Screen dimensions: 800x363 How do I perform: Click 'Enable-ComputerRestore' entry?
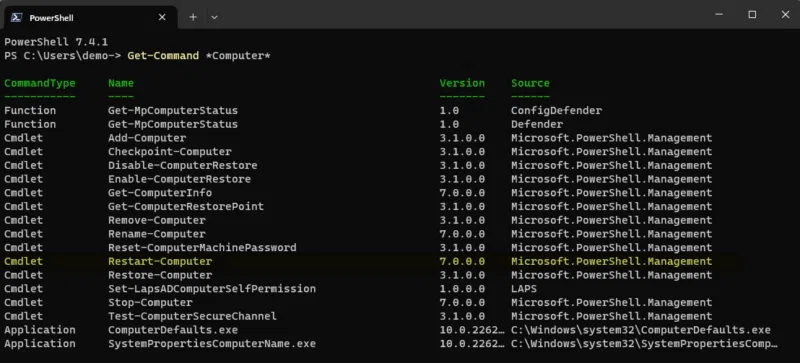click(180, 179)
